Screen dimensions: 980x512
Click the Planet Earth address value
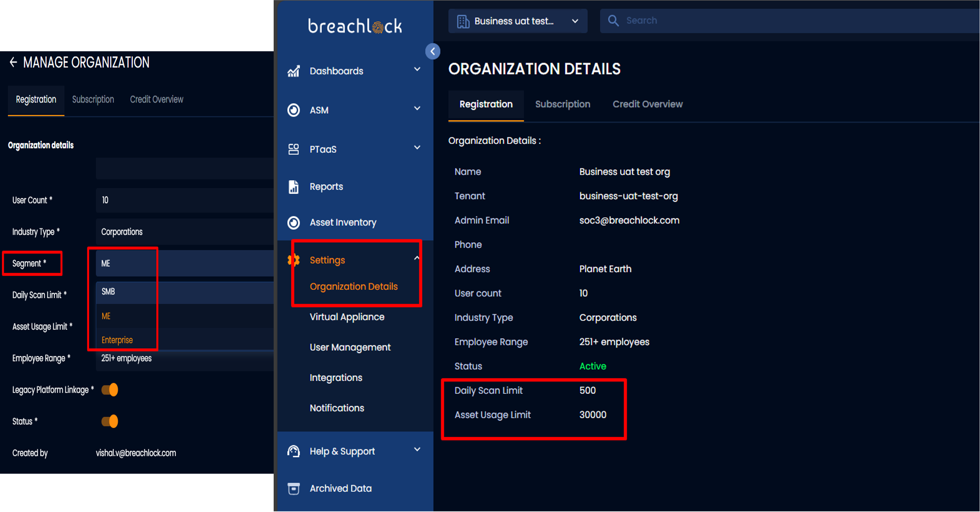point(605,269)
